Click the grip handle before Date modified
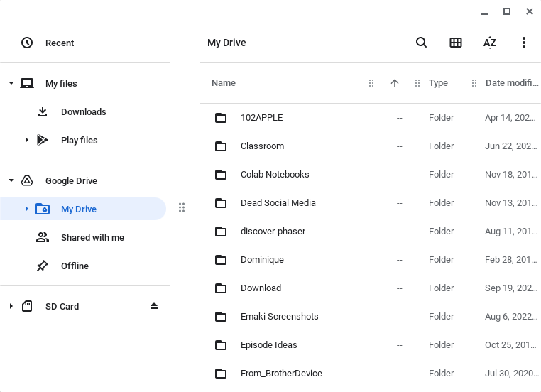Viewport: 541px width, 392px height. coord(474,83)
